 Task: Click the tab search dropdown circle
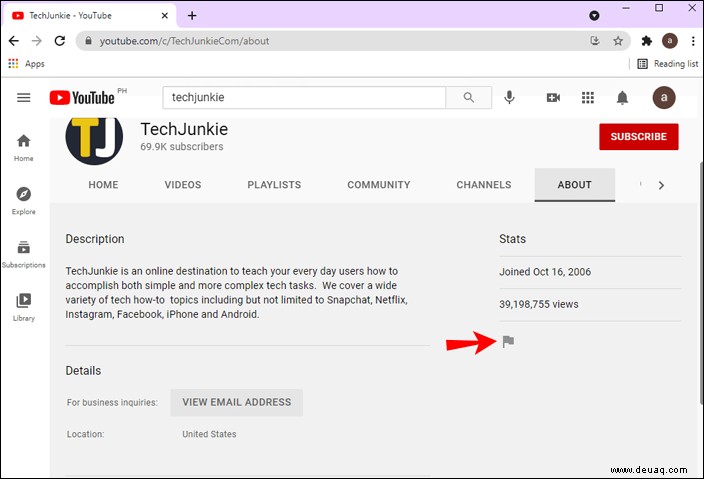coord(594,16)
